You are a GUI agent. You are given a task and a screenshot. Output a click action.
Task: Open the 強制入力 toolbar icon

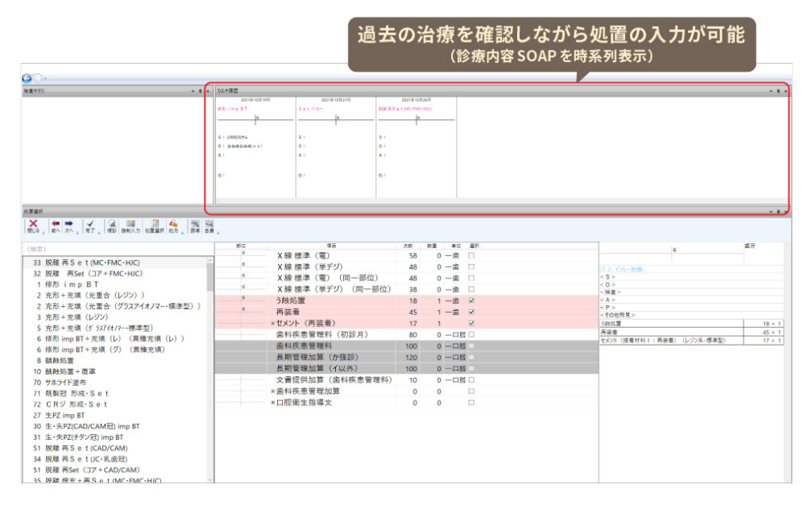point(130,225)
